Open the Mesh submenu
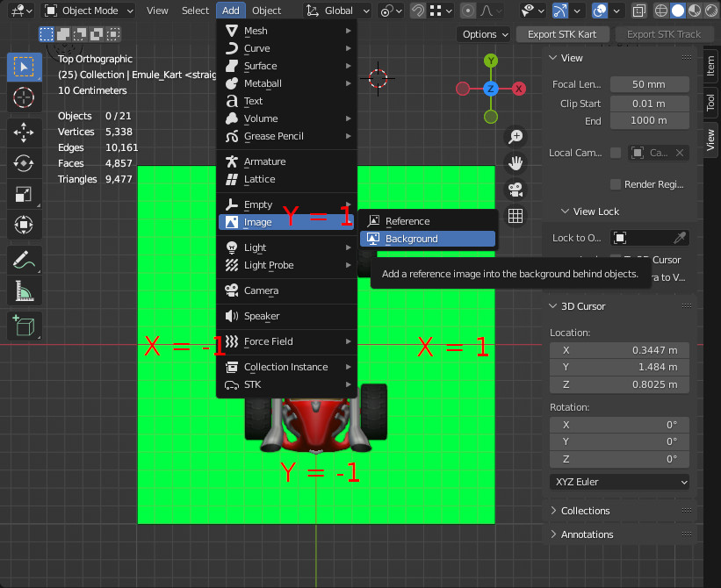Screen dimensions: 721x588 coord(286,31)
